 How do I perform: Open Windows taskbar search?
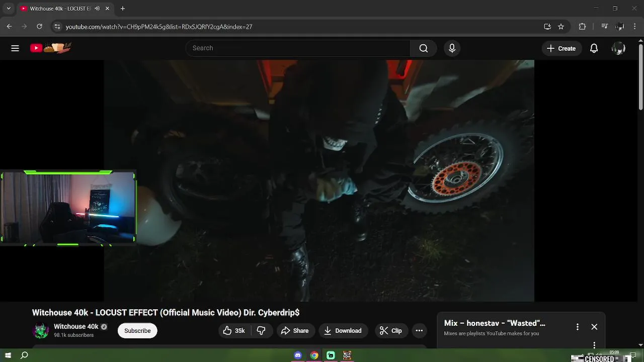tap(24, 355)
